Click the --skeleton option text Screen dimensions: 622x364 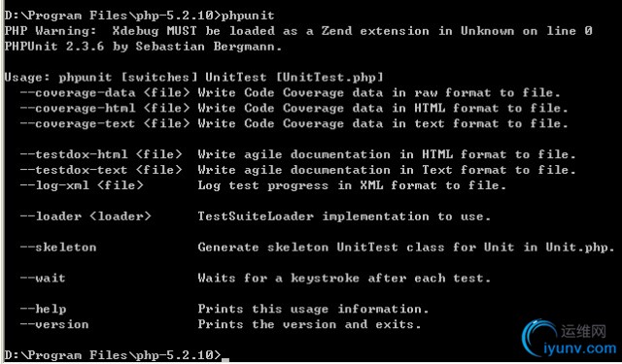tap(58, 248)
